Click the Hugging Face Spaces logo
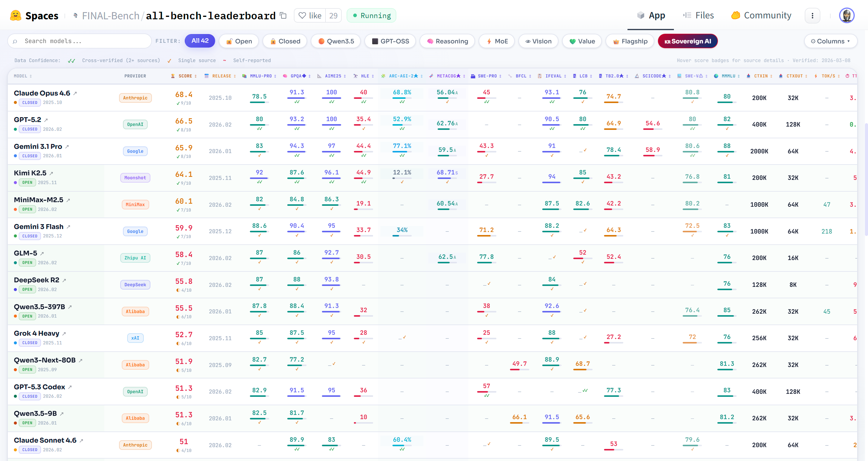This screenshot has height=461, width=868. pos(15,15)
